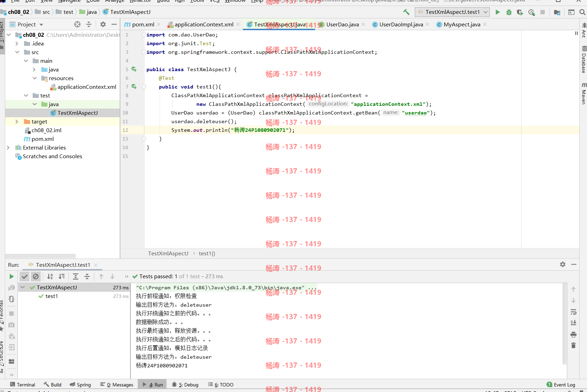Run with coverage from the top toolbar
The height and width of the screenshot is (392, 587).
(x=520, y=12)
